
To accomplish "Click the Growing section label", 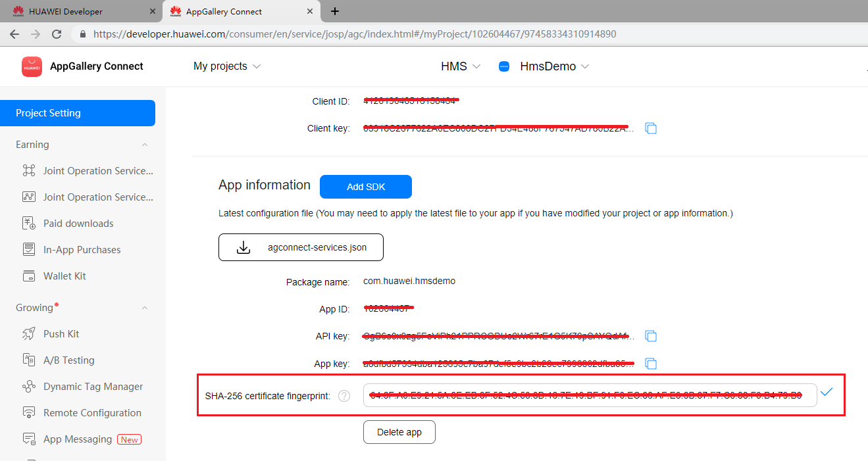I will tap(34, 308).
